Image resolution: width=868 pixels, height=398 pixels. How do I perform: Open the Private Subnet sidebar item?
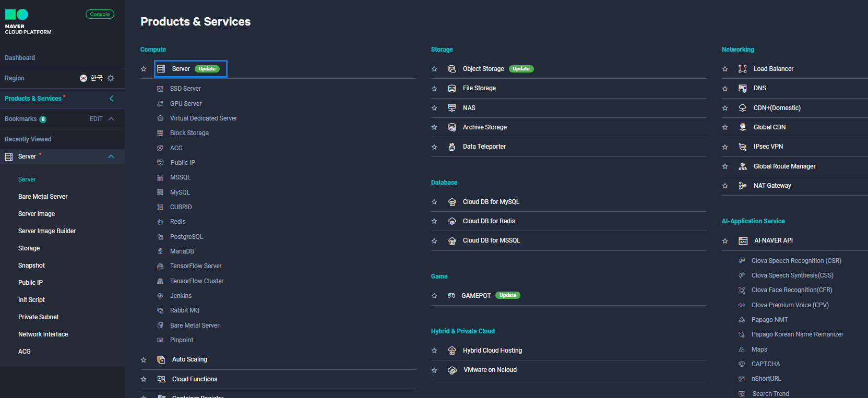pyautogui.click(x=38, y=317)
